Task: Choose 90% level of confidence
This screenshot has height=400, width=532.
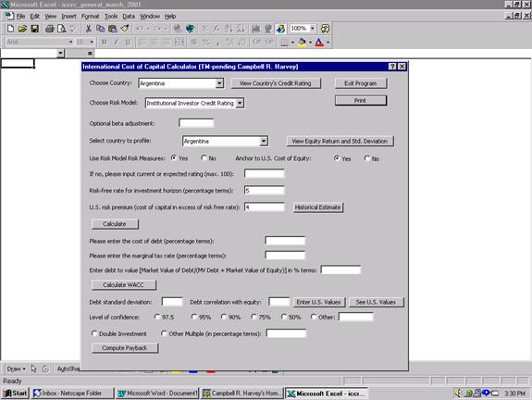Action: 223,317
